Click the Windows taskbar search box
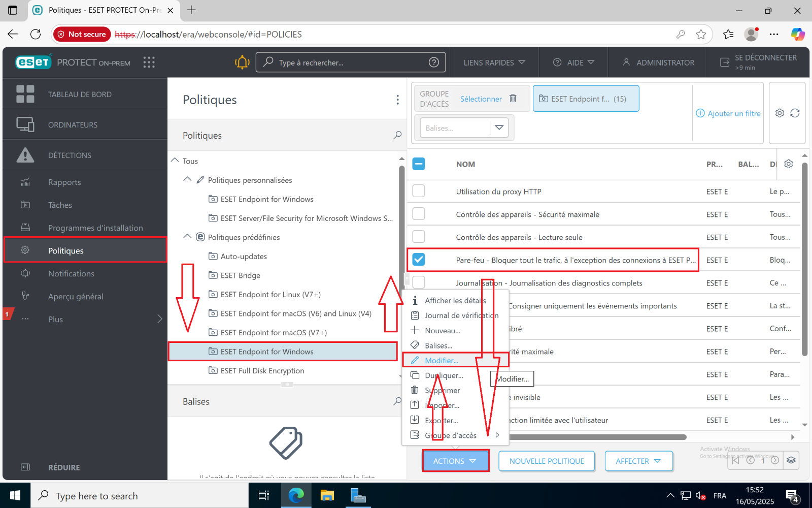 [140, 495]
